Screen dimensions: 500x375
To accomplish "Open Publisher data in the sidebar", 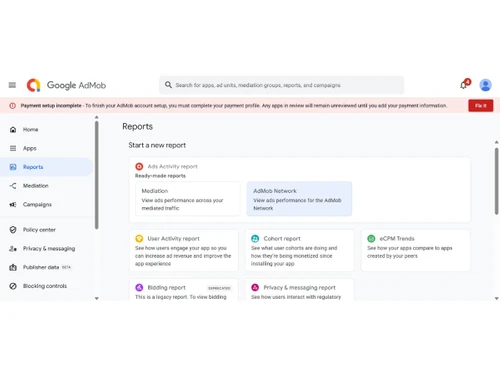I will pyautogui.click(x=47, y=267).
